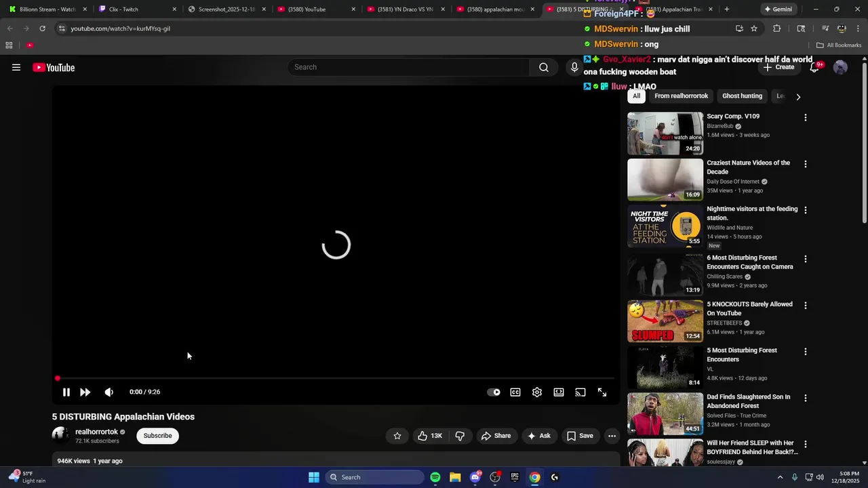Click the star button beside the like

pyautogui.click(x=397, y=436)
